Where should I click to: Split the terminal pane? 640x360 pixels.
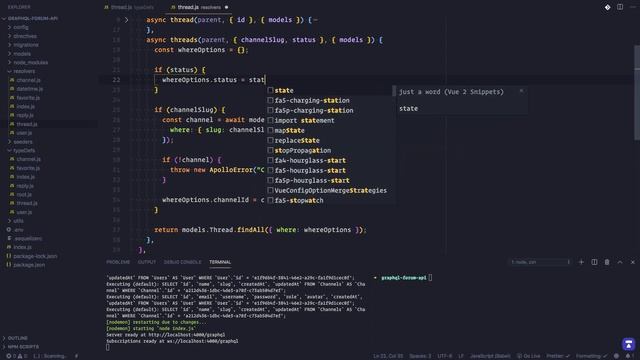(x=594, y=262)
